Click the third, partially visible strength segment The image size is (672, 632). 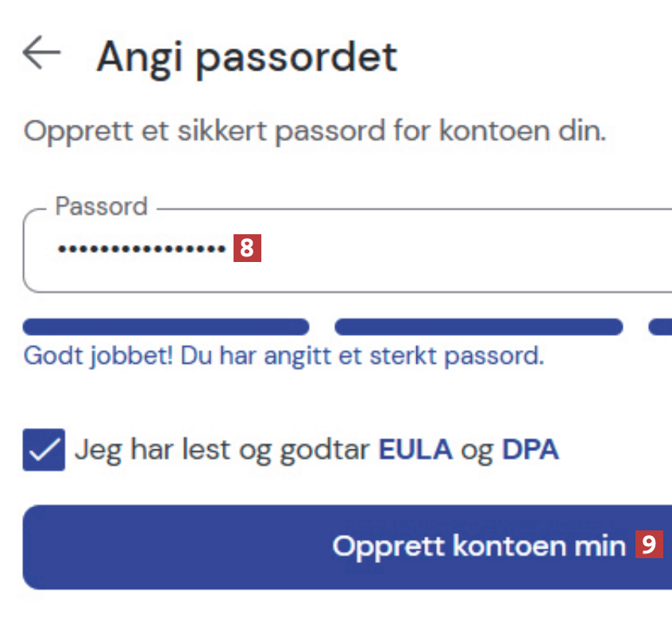661,326
